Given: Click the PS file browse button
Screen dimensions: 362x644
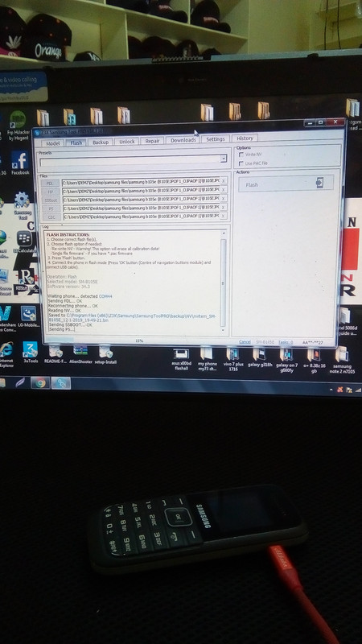Looking at the screenshot, I should [x=50, y=208].
